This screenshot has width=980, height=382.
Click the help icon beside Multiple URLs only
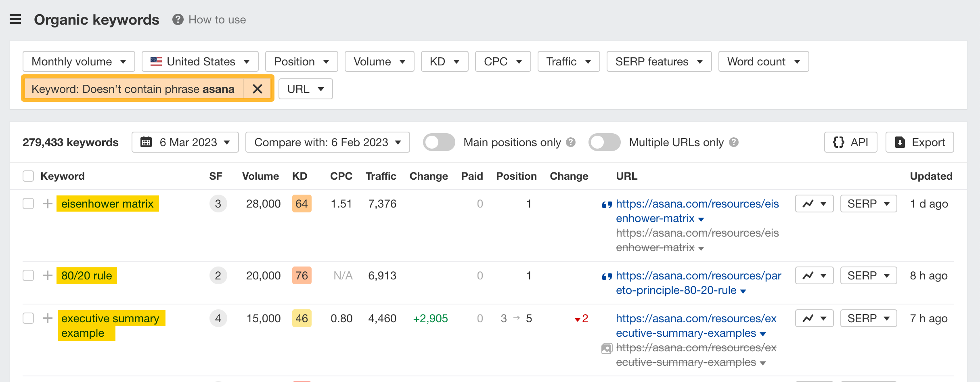734,142
